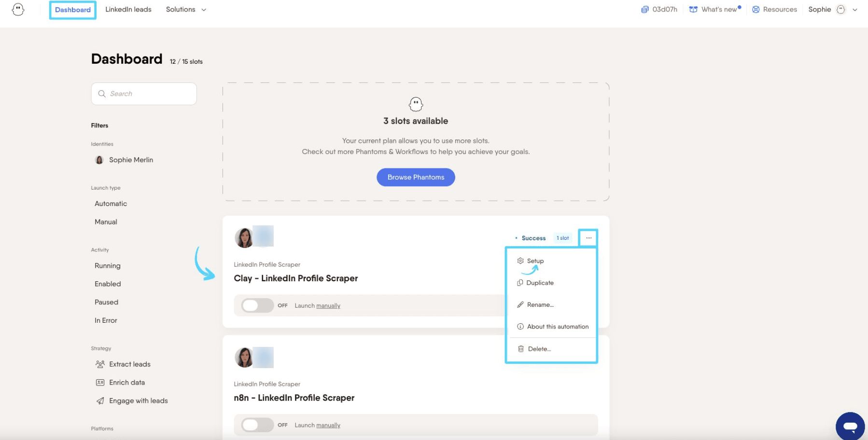Open Sophie account dropdown chevron
Viewport: 868px width, 440px height.
[x=855, y=10]
